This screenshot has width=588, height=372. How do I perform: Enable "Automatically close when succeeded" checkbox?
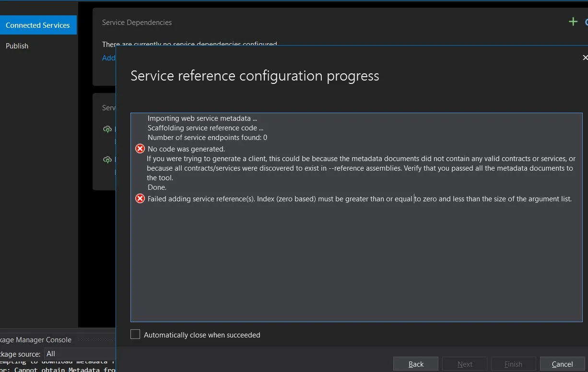(x=135, y=335)
